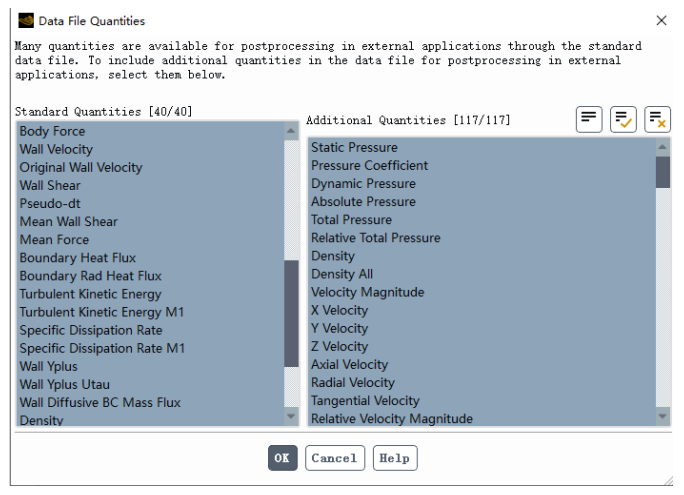This screenshot has height=495, width=684.
Task: Select Wall Shear in Standard Quantities
Action: coord(50,185)
